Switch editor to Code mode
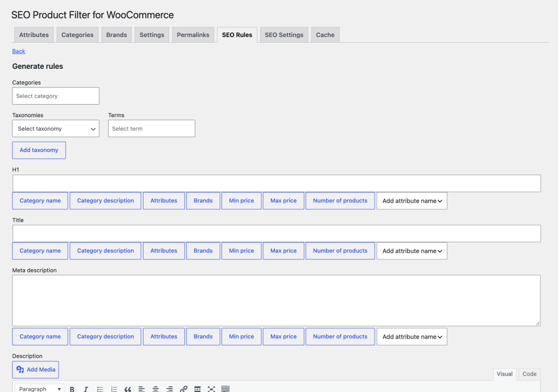The height and width of the screenshot is (392, 558). coord(530,374)
